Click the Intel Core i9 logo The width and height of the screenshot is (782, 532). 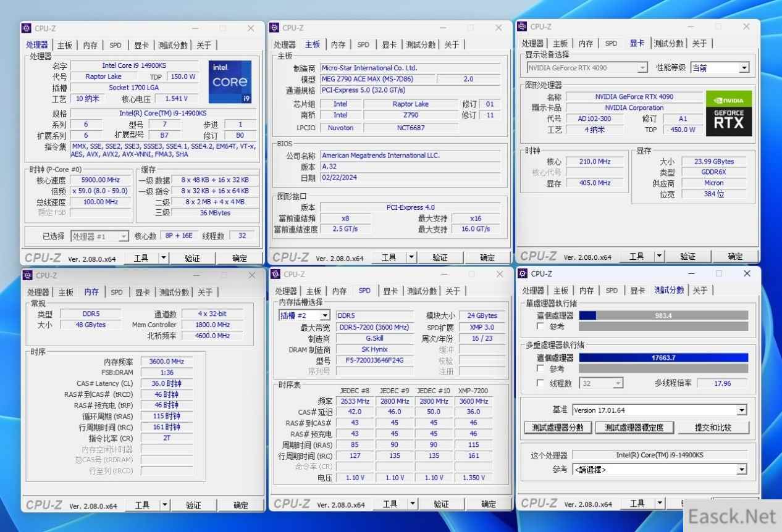(230, 81)
